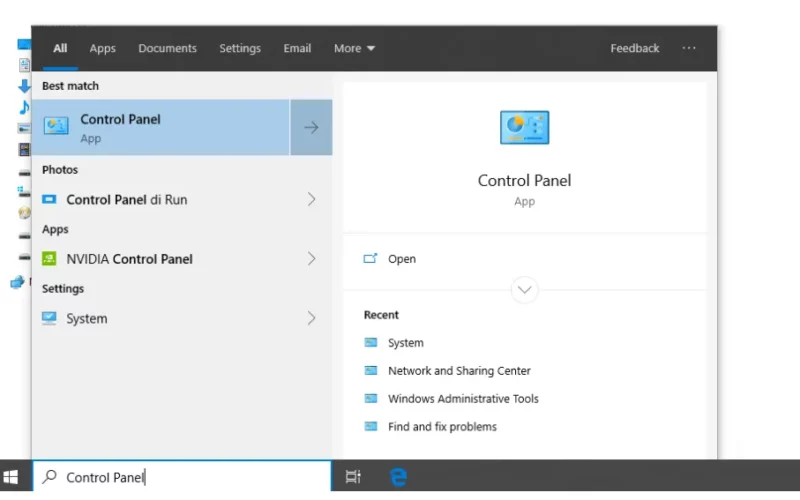Click the three-dot options icon

pyautogui.click(x=689, y=48)
